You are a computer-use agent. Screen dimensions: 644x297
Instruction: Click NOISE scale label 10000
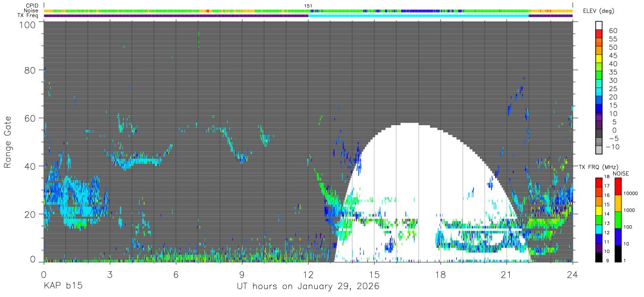630,193
